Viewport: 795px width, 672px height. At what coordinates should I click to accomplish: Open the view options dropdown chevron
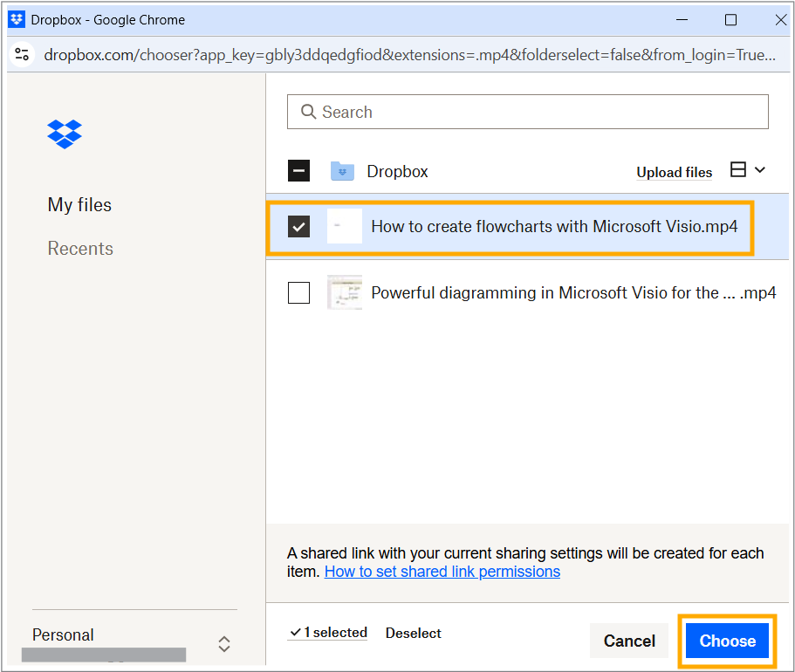(x=760, y=170)
